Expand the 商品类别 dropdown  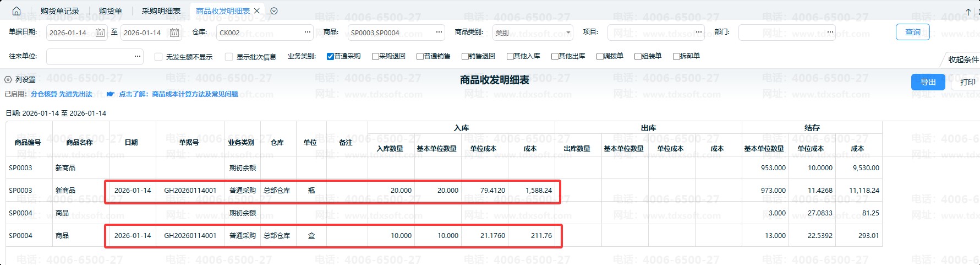point(568,33)
